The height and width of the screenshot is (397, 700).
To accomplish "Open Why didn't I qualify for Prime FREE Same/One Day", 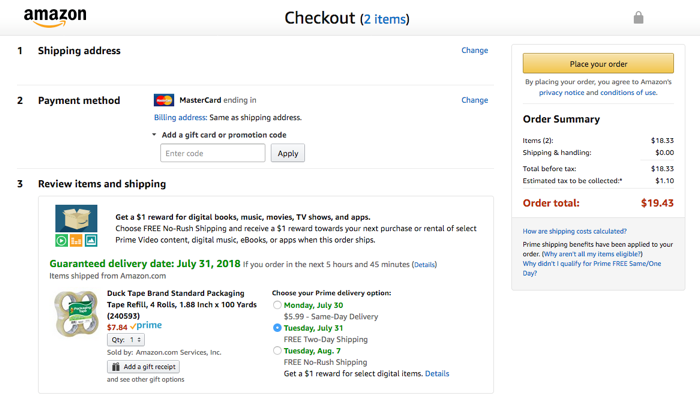I will click(592, 268).
